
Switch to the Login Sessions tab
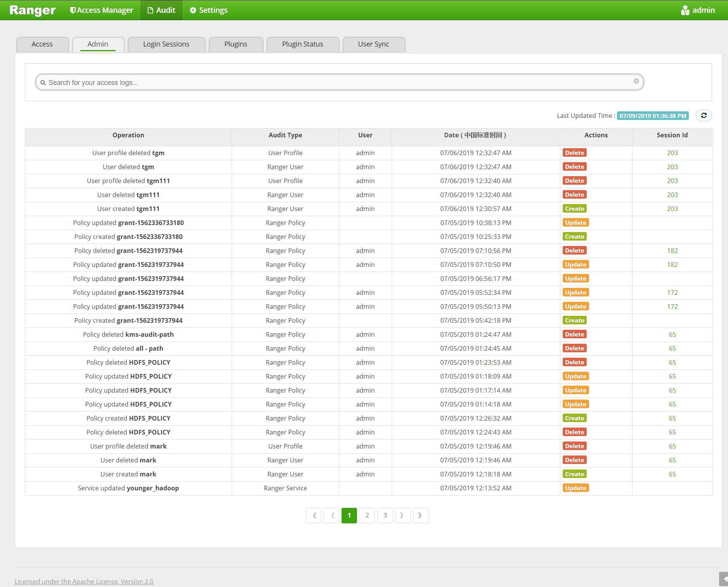[166, 44]
